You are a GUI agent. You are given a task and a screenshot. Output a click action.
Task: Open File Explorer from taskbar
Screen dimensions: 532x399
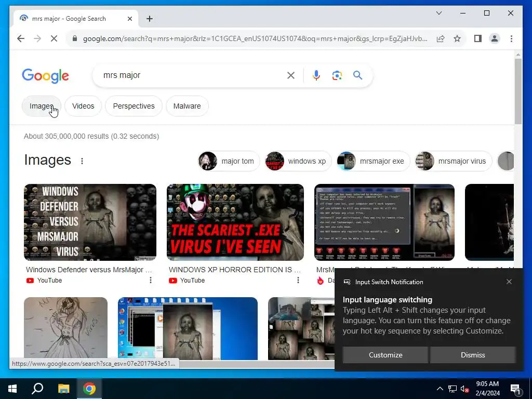(x=63, y=389)
